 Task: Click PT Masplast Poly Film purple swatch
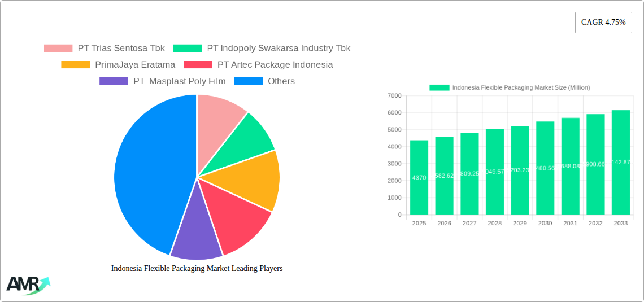click(114, 81)
